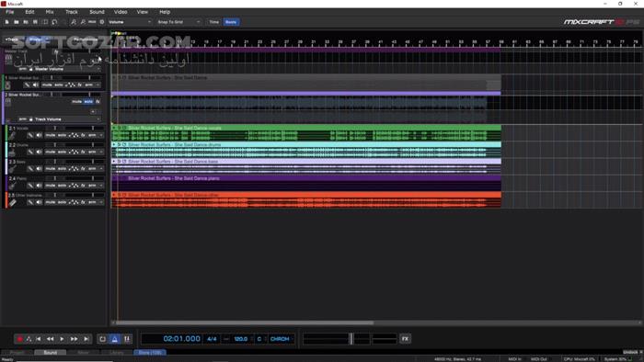Open the Video menu

click(121, 12)
